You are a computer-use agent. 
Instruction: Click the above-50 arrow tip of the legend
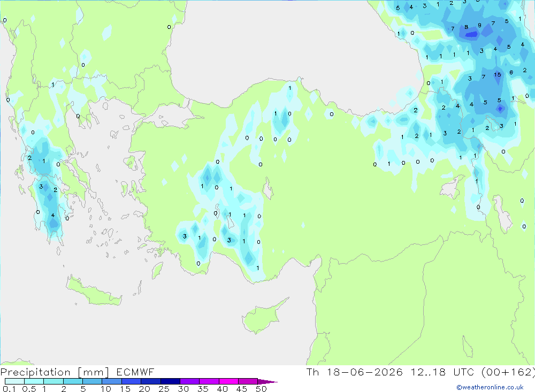pos(267,382)
